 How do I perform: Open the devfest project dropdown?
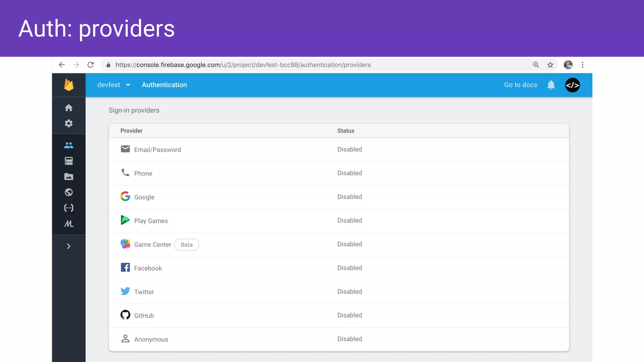pos(114,85)
